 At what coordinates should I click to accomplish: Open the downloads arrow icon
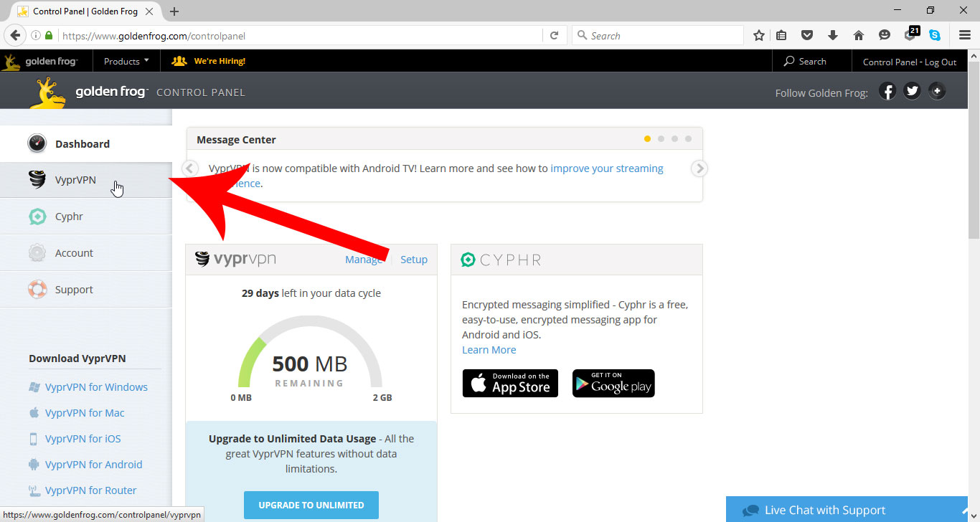(833, 35)
